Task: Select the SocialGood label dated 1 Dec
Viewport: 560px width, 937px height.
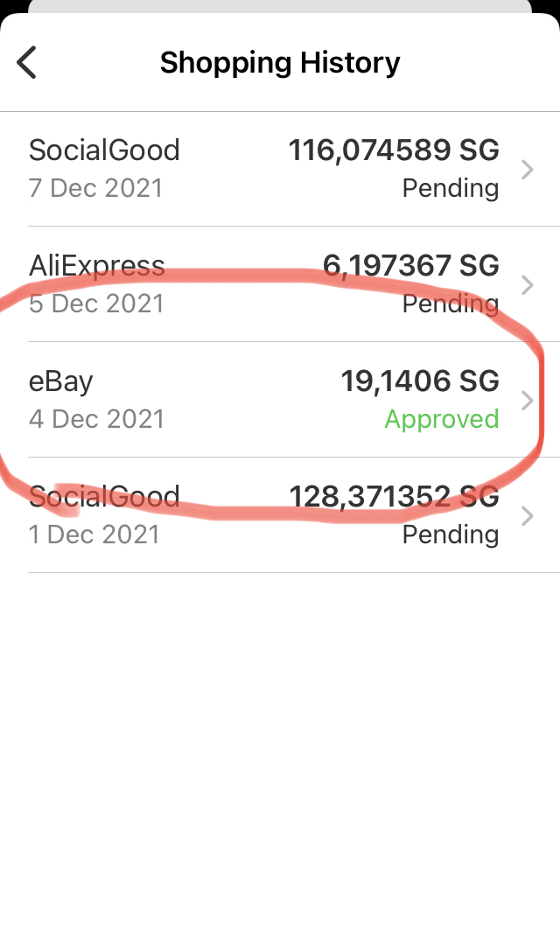Action: [104, 497]
